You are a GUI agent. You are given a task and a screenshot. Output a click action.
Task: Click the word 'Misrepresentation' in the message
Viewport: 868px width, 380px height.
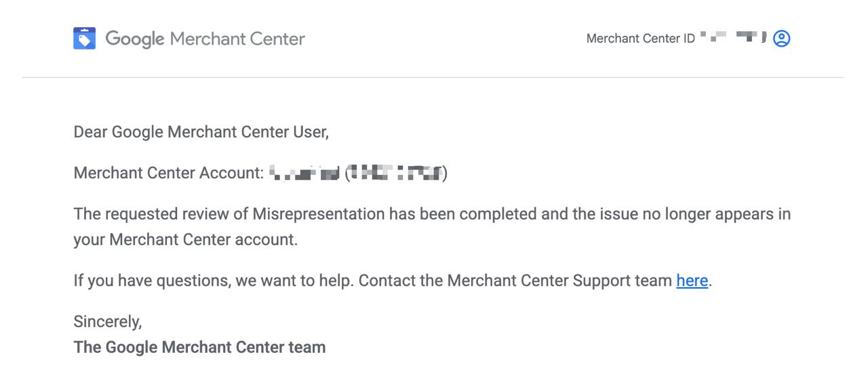coord(319,214)
